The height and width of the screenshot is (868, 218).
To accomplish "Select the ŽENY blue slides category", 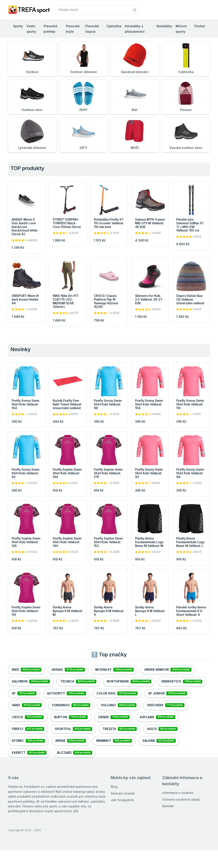I will [x=83, y=97].
